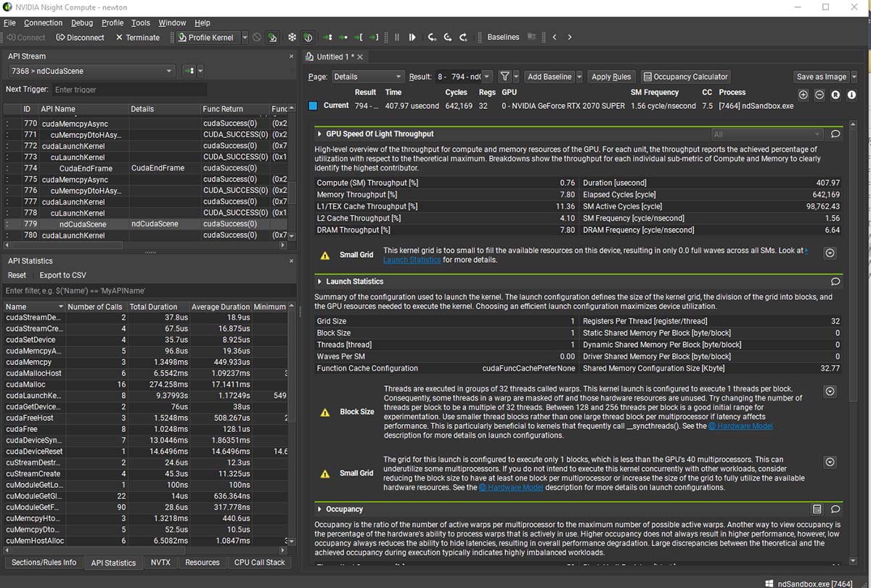Screen dimensions: 871x588
Task: Open the Profile menu
Action: click(113, 23)
